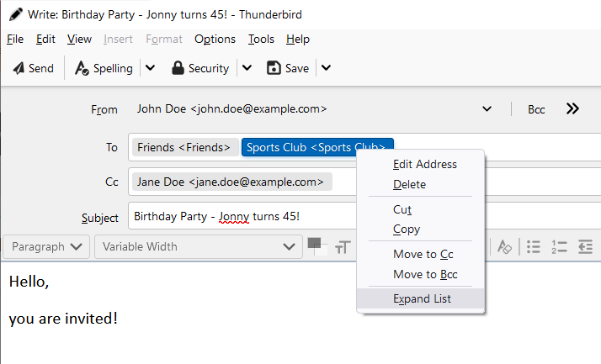Open the Spelling checker

point(104,68)
